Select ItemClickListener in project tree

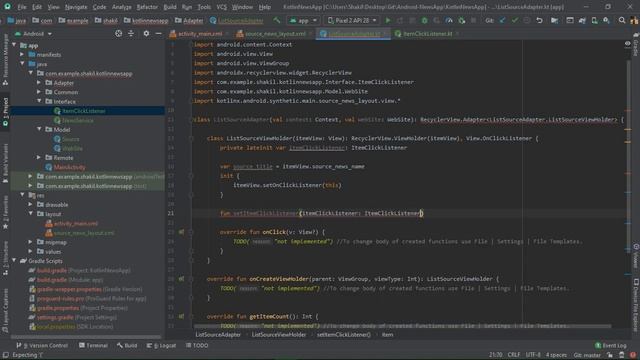84,111
